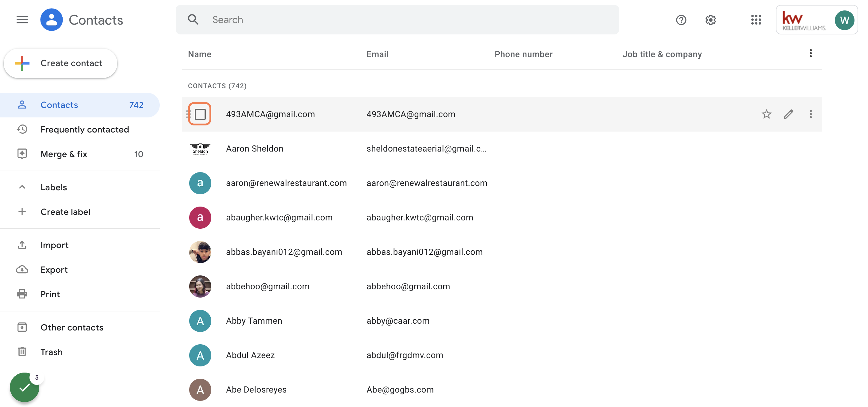Open the Trash folder

(80, 352)
